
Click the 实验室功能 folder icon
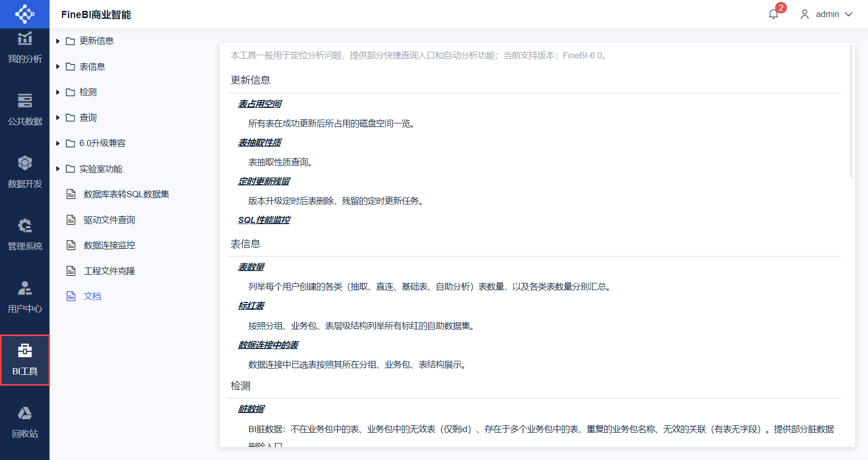[x=71, y=169]
